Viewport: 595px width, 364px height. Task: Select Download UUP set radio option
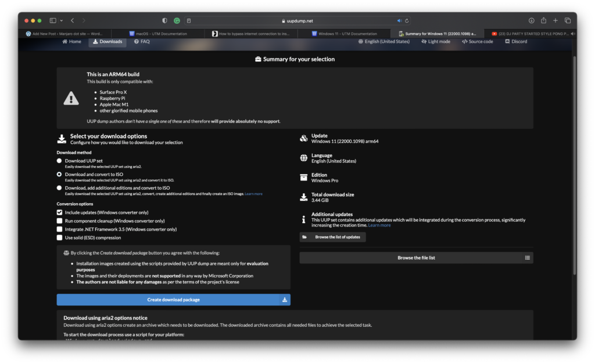pyautogui.click(x=59, y=161)
